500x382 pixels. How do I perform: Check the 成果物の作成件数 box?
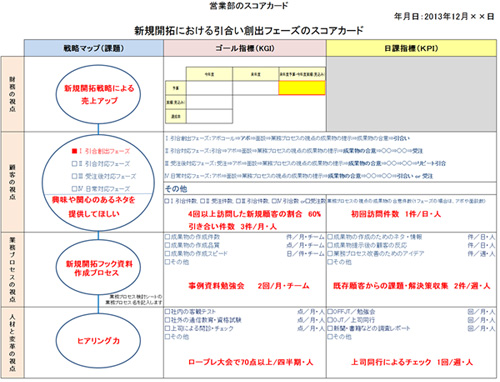point(168,237)
